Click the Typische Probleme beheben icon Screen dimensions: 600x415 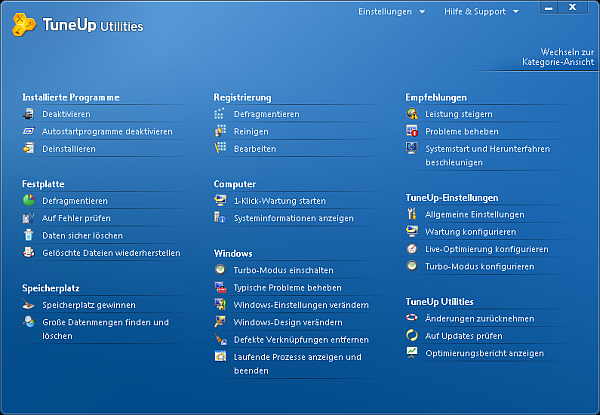pos(220,287)
